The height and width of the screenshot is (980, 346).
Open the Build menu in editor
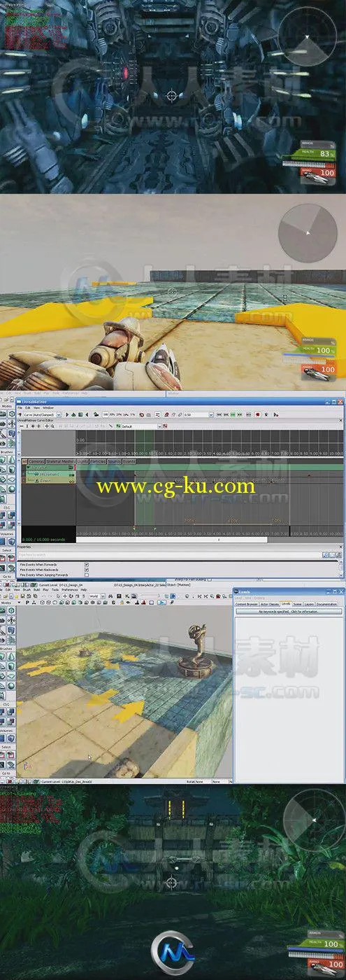pyautogui.click(x=36, y=590)
